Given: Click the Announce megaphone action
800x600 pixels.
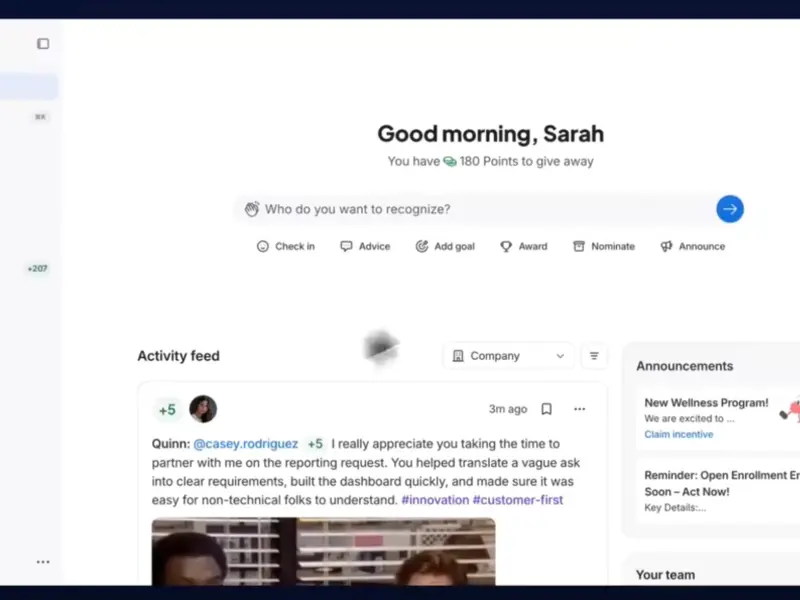Looking at the screenshot, I should point(692,246).
